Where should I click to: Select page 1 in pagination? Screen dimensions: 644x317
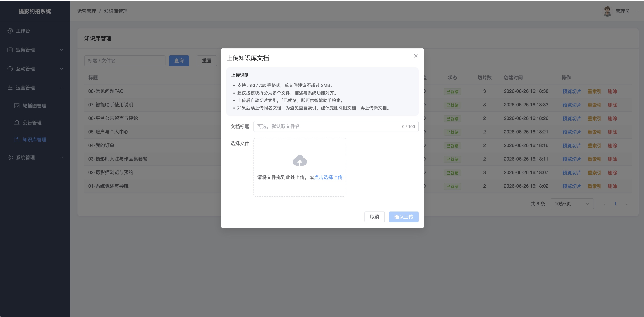click(615, 204)
